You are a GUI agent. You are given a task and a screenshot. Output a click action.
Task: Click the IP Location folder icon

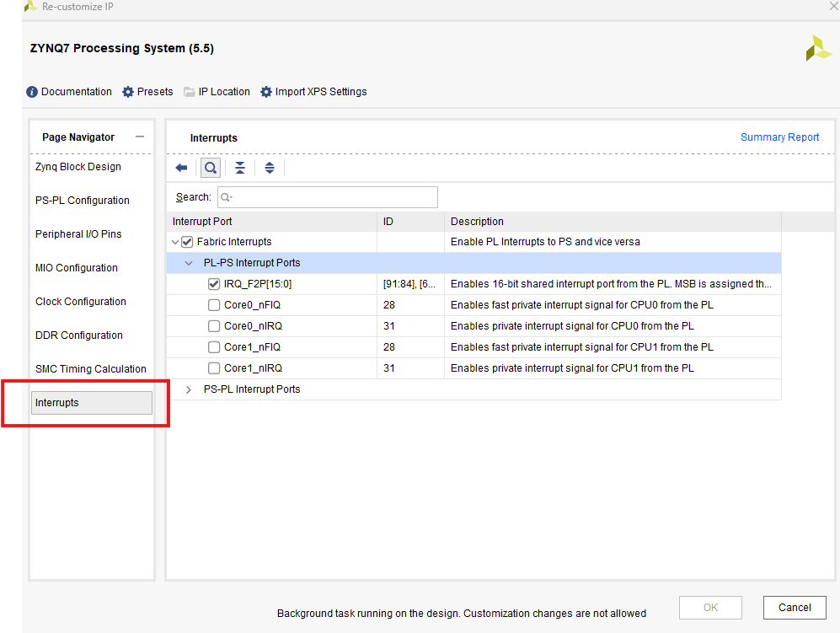(189, 92)
